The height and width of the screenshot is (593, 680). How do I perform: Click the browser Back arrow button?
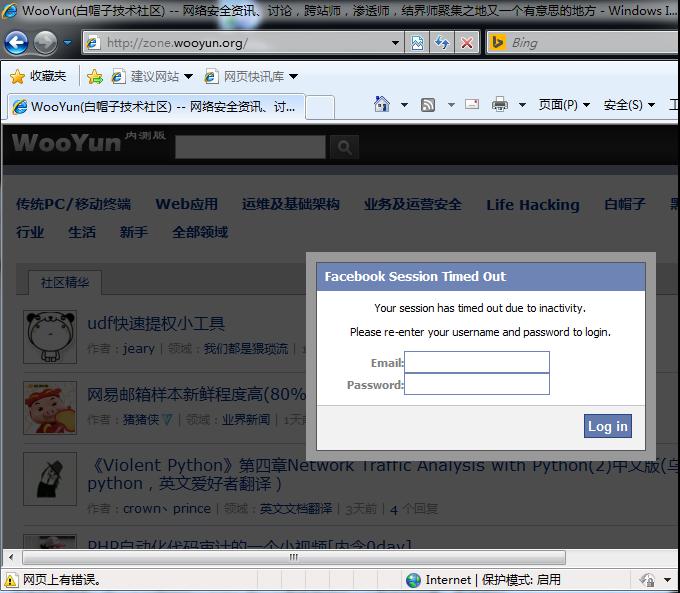16,43
